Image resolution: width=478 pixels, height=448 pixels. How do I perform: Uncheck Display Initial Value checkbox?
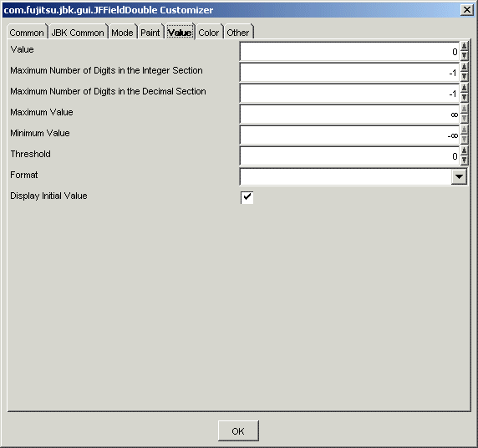coord(247,197)
